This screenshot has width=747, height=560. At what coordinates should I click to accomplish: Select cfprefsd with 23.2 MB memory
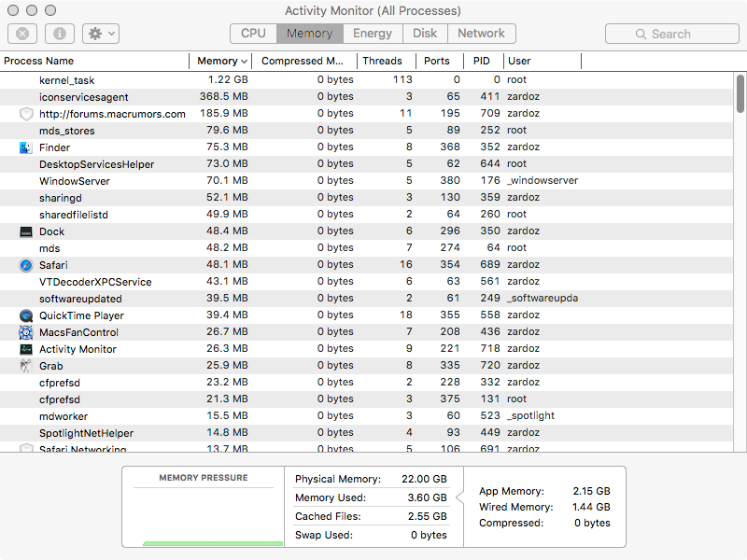(x=366, y=383)
